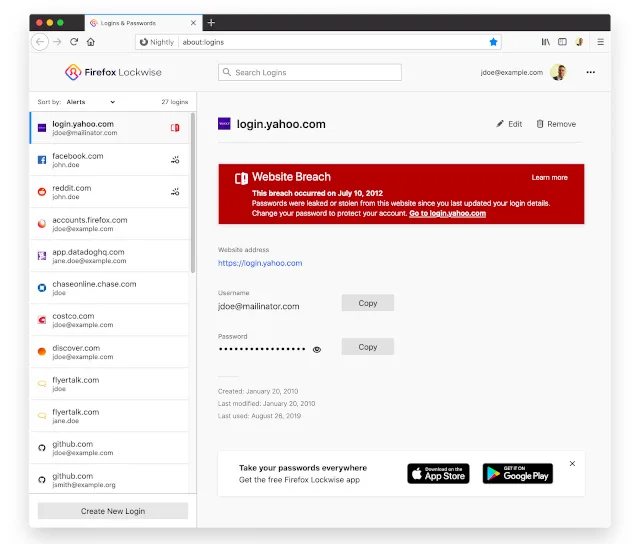The image size is (640, 544).
Task: Click the Search Logins field
Action: 310,72
